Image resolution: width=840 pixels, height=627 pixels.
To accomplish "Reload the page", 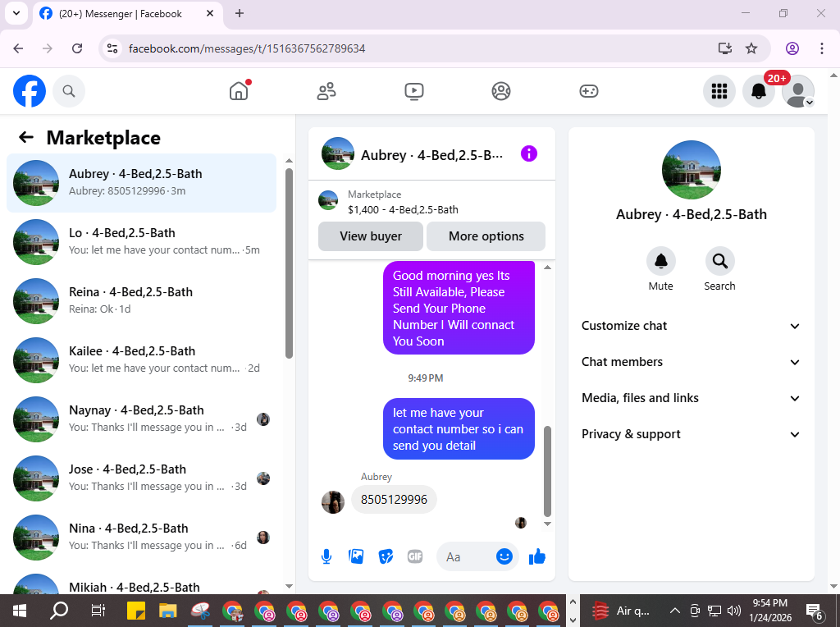I will 77,48.
